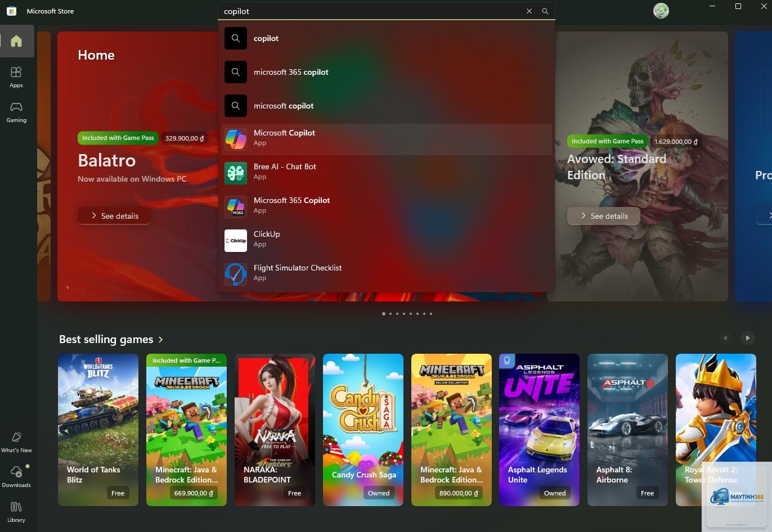Screen dimensions: 772x532
Task: Click the Balatro title text
Action: coord(107,160)
